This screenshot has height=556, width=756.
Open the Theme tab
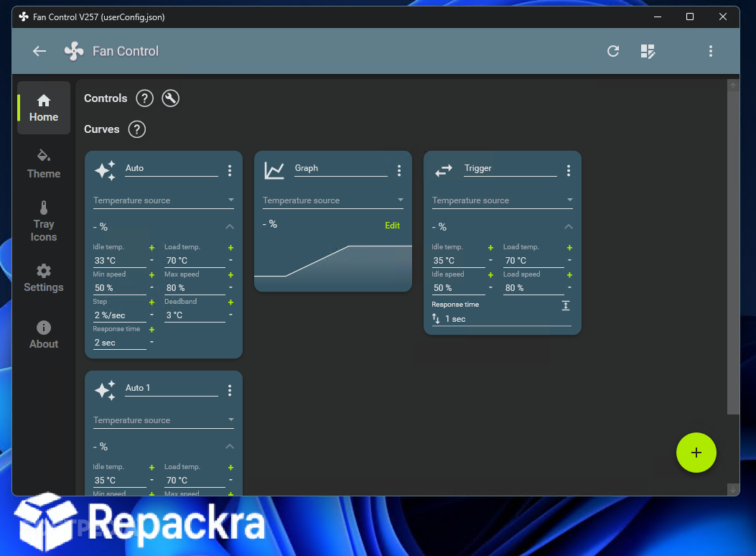(44, 164)
